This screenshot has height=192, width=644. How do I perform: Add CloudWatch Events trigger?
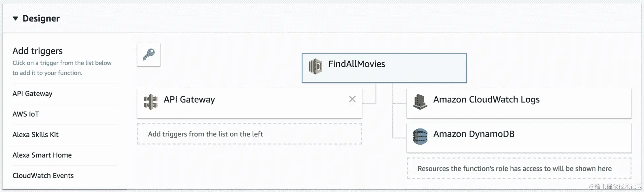[43, 176]
